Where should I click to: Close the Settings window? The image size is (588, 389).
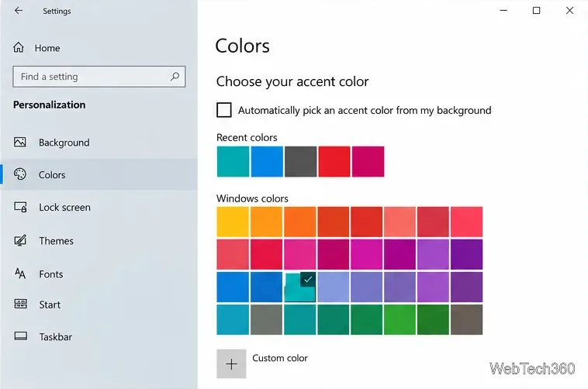pyautogui.click(x=569, y=11)
